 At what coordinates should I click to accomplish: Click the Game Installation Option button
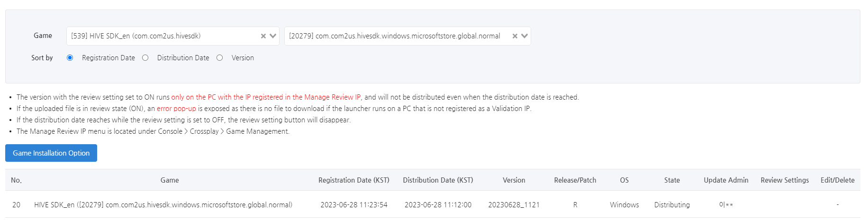tap(51, 153)
